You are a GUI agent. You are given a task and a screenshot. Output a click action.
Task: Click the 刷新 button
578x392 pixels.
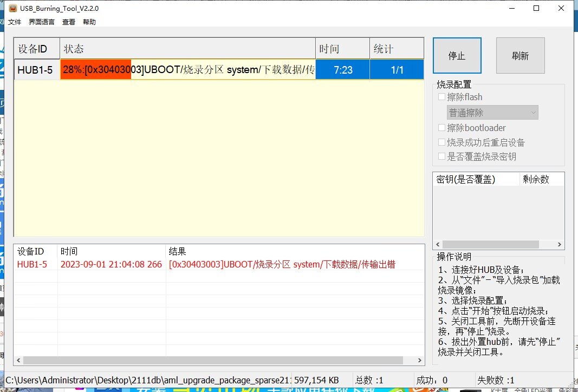520,56
